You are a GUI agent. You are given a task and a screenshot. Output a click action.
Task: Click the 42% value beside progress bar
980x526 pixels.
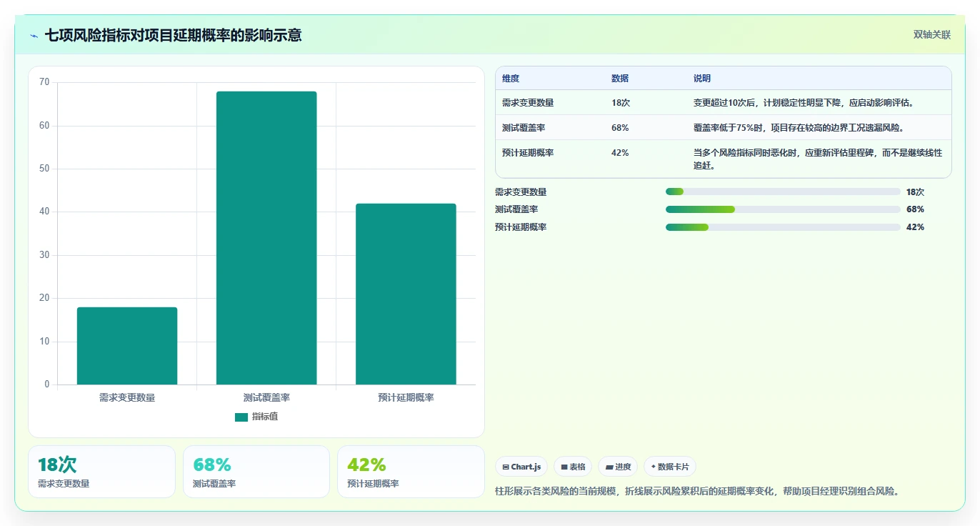point(915,227)
